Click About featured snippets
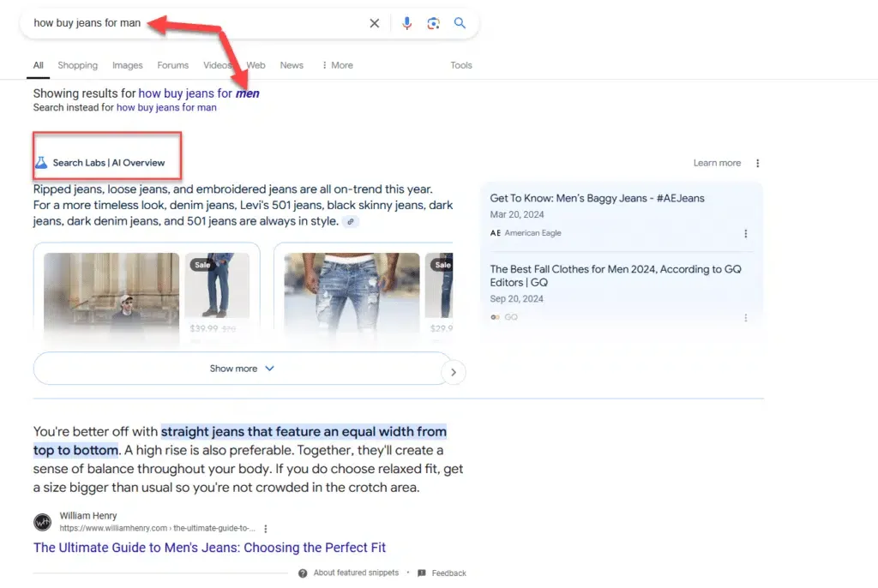The height and width of the screenshot is (588, 878). click(356, 573)
